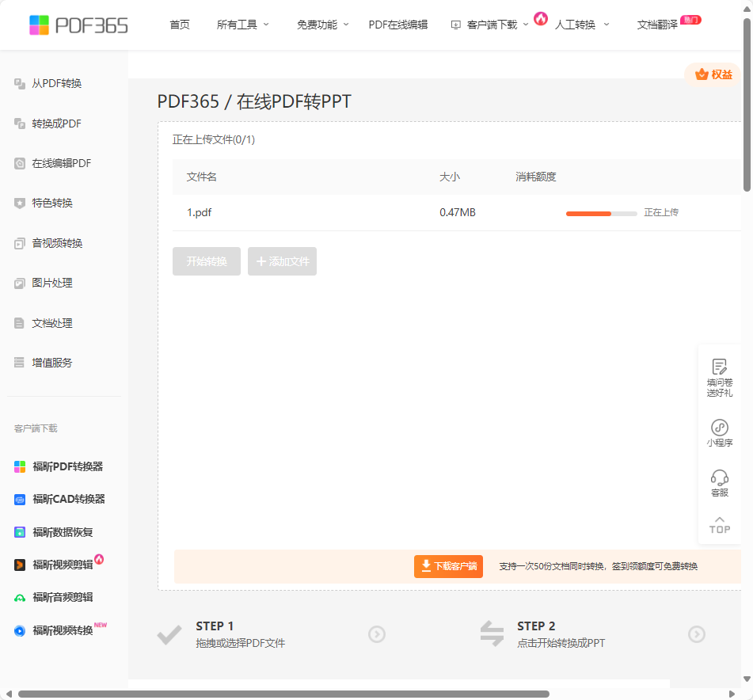Screen dimensions: 753x700
Task: Click the PDF365 logo icon
Action: click(x=39, y=25)
